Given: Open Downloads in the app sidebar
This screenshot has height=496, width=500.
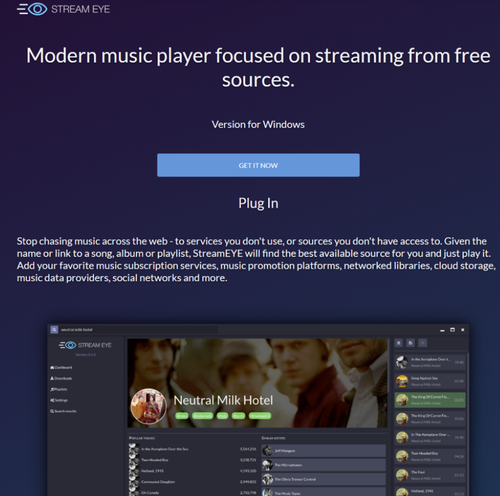Looking at the screenshot, I should point(61,378).
